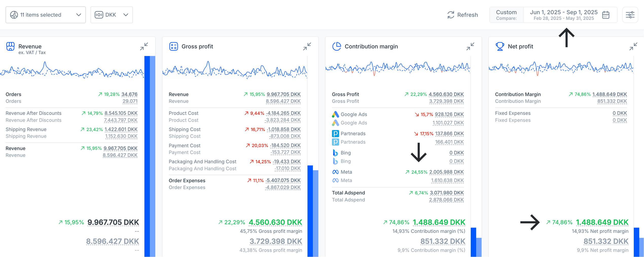Screen dimensions: 644x257
Task: Collapse the Gross profit card
Action: (307, 47)
